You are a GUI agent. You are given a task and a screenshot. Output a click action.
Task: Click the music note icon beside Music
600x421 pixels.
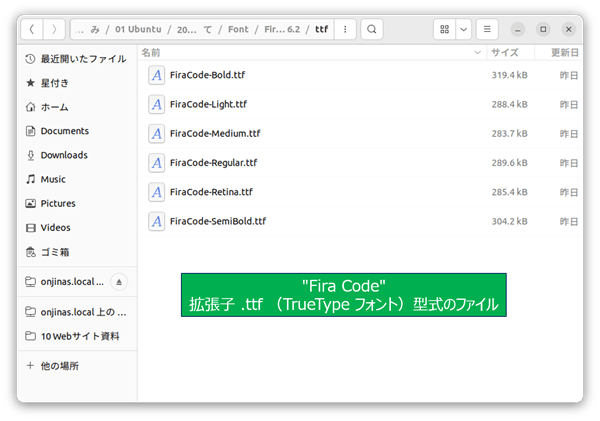[31, 179]
